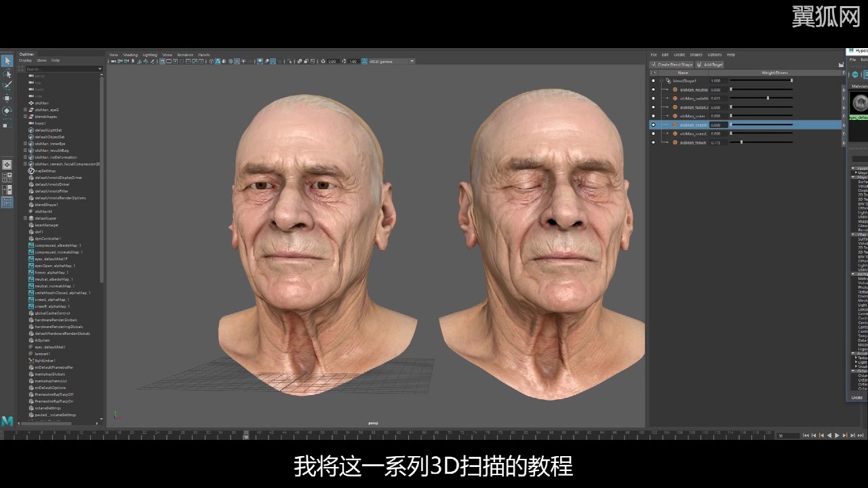Expand defaultLayer node in Outliner
868x488 pixels.
click(x=25, y=218)
